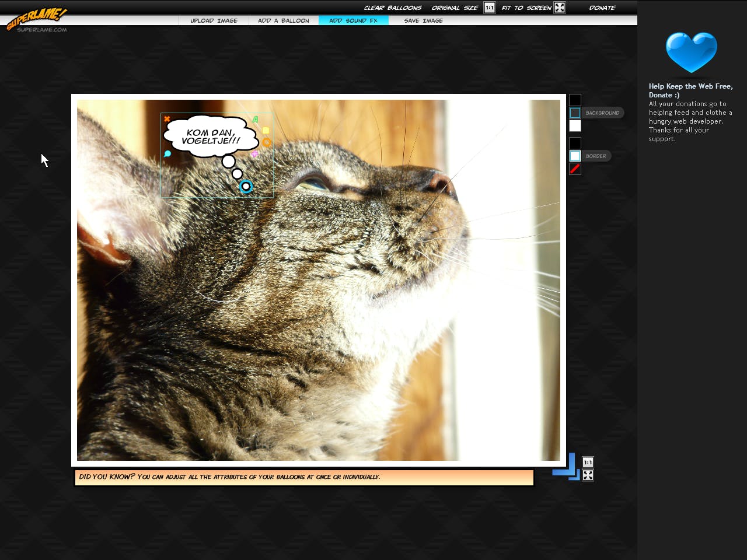Click the fit-to-screen arrows icon below the image
The height and width of the screenshot is (560, 747).
click(588, 475)
